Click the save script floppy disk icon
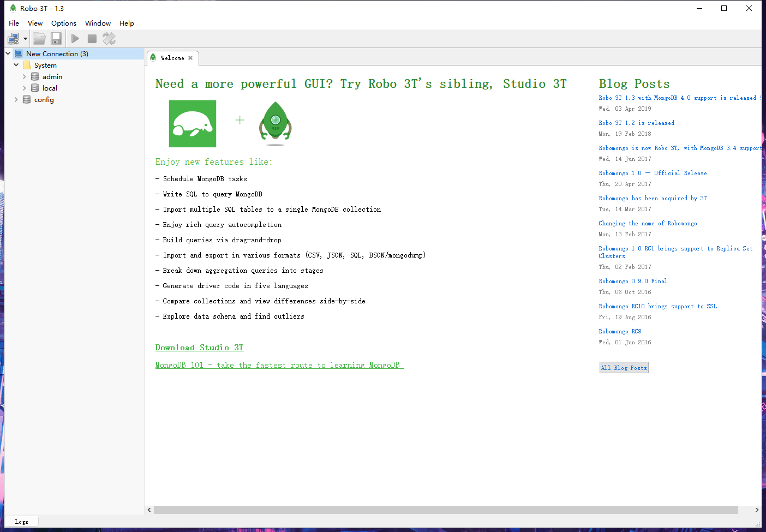Image resolution: width=766 pixels, height=532 pixels. point(56,38)
